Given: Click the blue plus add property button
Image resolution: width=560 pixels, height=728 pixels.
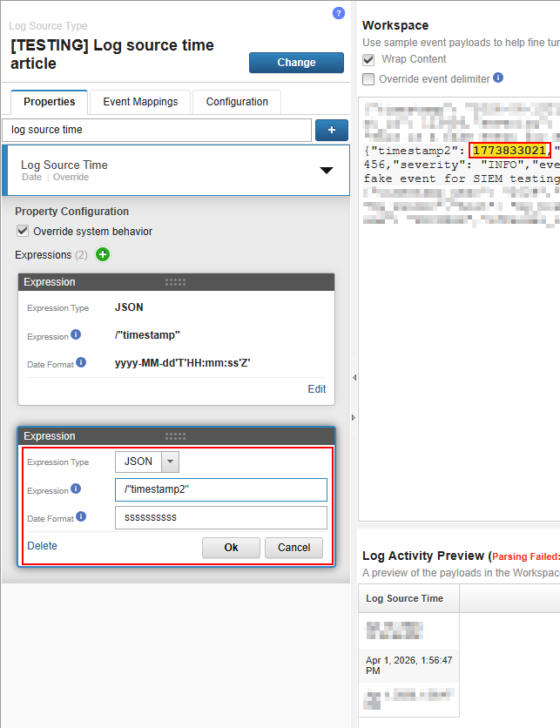Looking at the screenshot, I should point(332,130).
